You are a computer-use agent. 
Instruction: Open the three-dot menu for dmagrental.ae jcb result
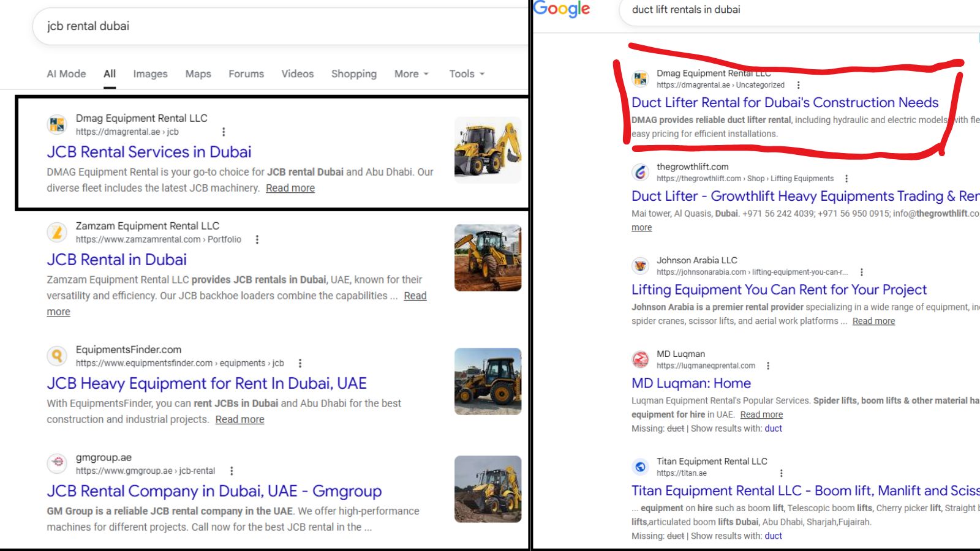tap(224, 132)
